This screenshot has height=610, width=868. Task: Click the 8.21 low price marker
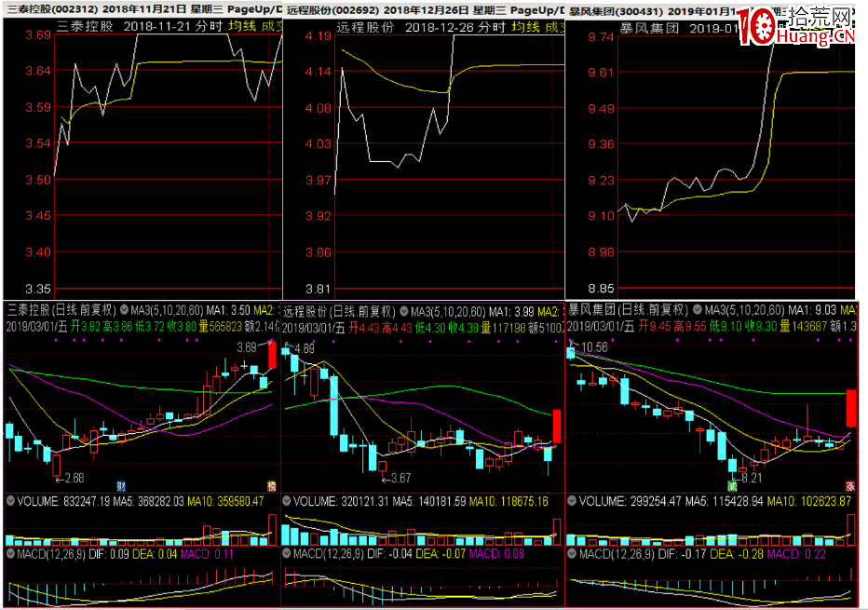click(752, 478)
